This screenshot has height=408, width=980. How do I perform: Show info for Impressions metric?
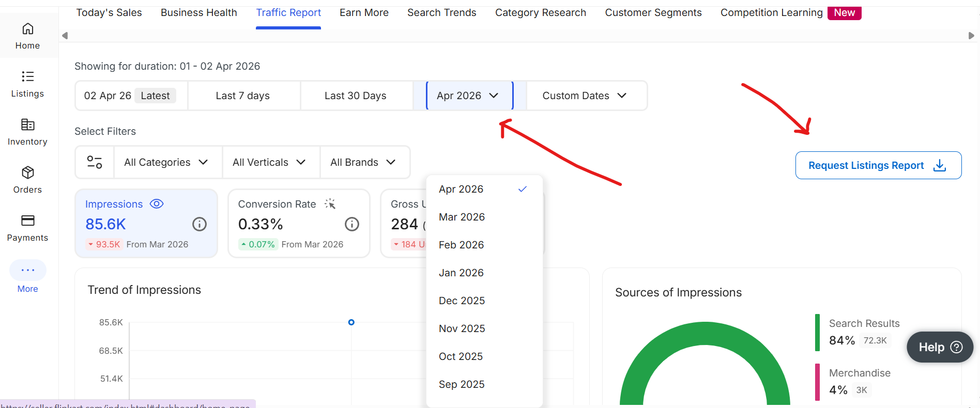[x=200, y=224]
